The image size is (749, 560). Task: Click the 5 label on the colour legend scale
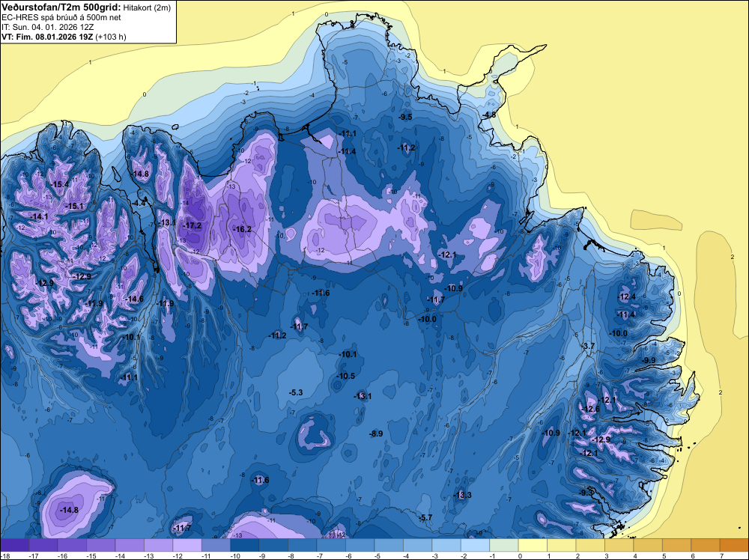coord(664,556)
